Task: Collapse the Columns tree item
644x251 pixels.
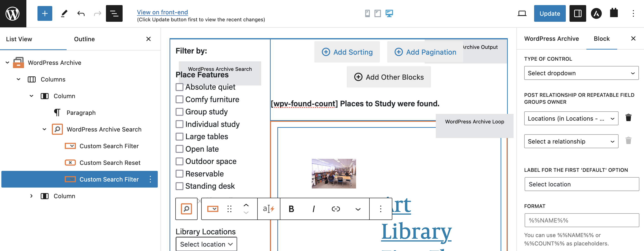Action: 19,79
